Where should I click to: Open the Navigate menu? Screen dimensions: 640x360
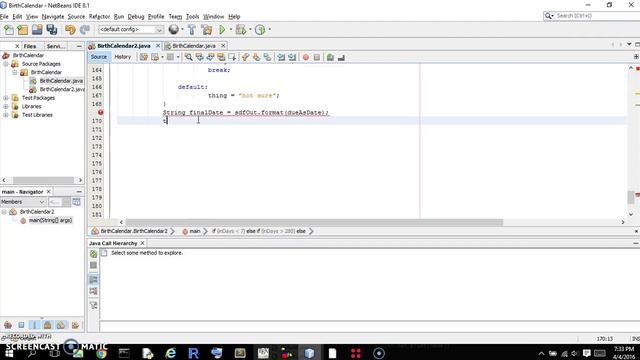(x=53, y=17)
